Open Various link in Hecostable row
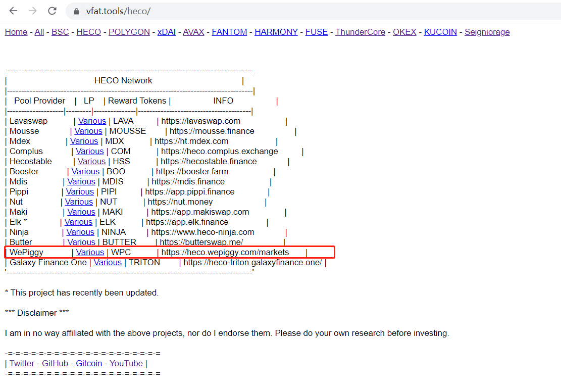Viewport: 561px width, 392px height. coord(91,162)
